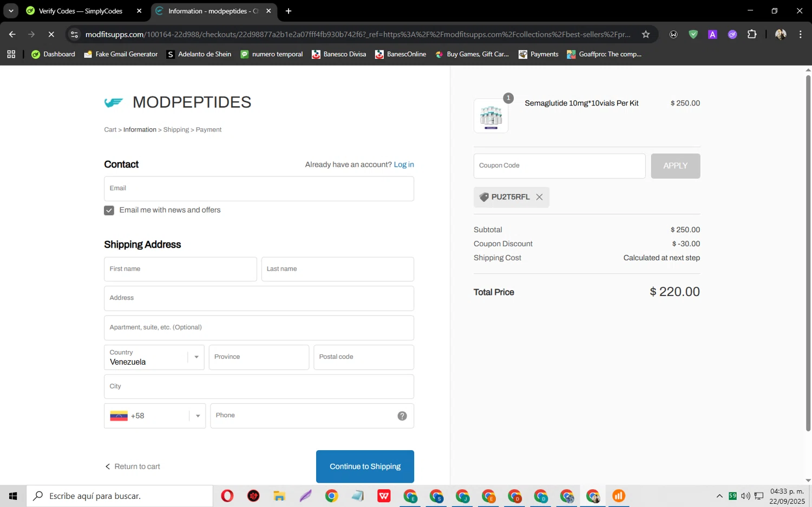Click the green shield extension icon

(x=693, y=34)
